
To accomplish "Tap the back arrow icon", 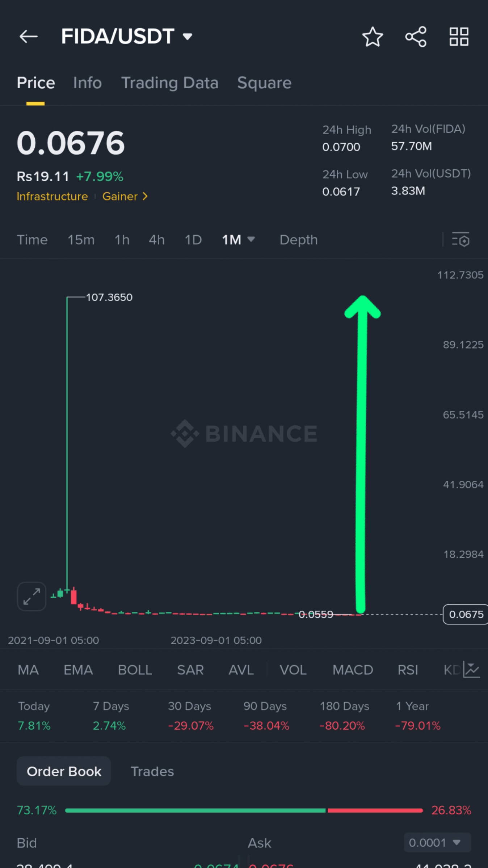I will point(29,37).
